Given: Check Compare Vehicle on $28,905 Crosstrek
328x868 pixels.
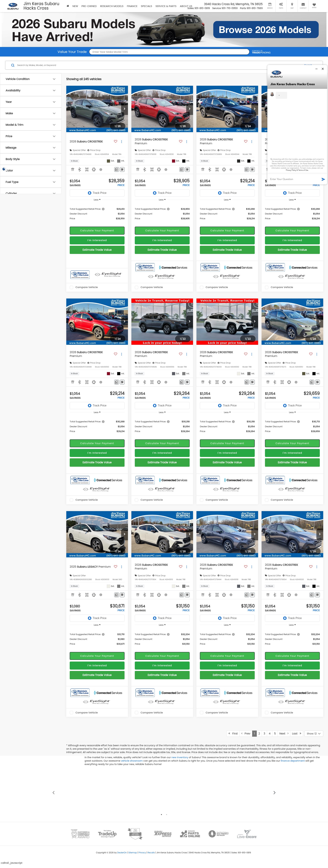Looking at the screenshot, I should [136, 287].
